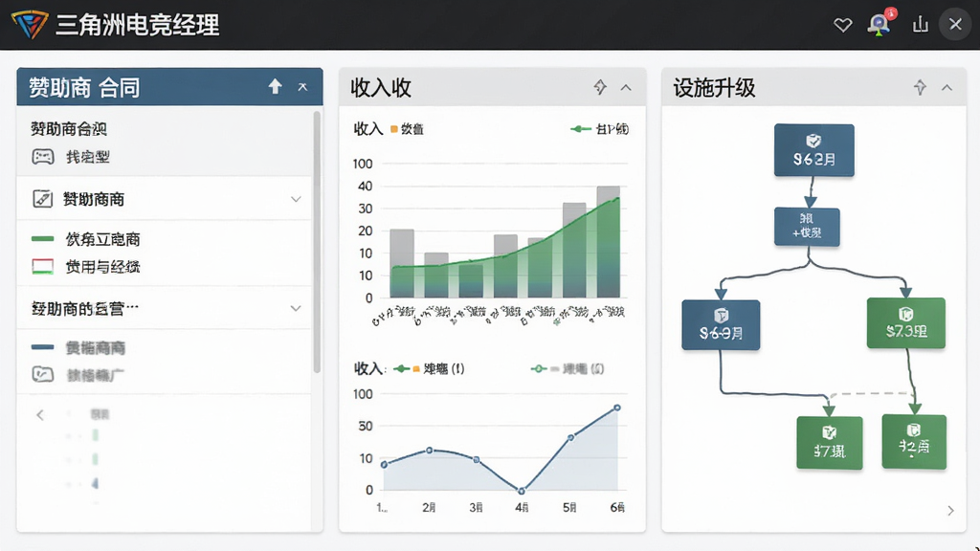980x551 pixels.
Task: Click the 2月 axis label
Action: (429, 507)
